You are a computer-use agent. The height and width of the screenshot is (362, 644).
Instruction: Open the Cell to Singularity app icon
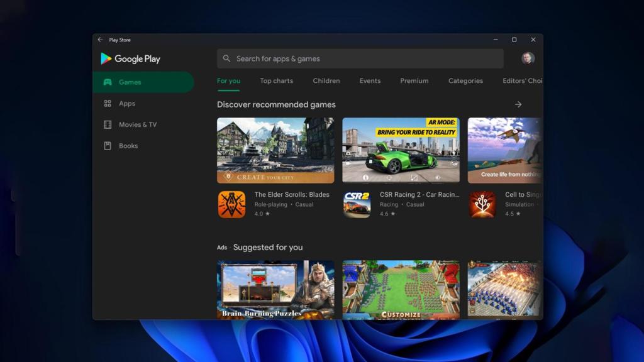point(482,204)
